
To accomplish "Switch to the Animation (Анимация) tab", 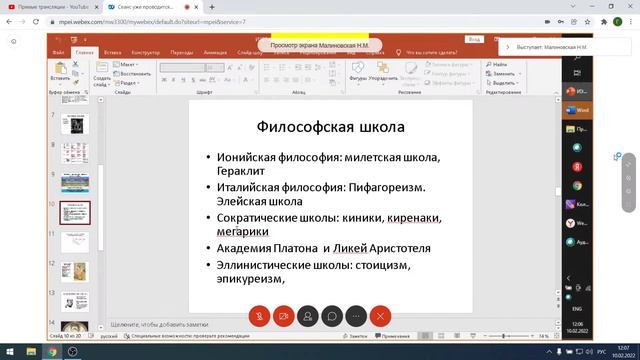I will (215, 53).
